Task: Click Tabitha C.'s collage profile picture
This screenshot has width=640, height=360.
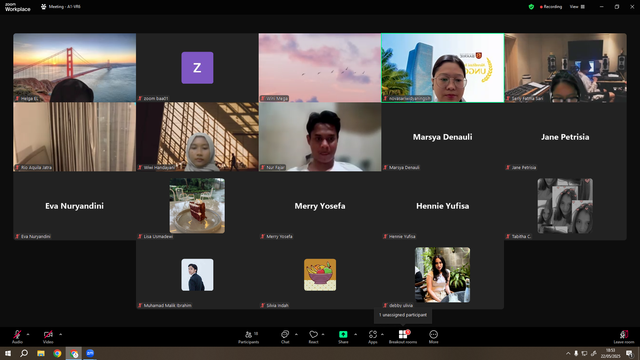Action: click(x=565, y=205)
